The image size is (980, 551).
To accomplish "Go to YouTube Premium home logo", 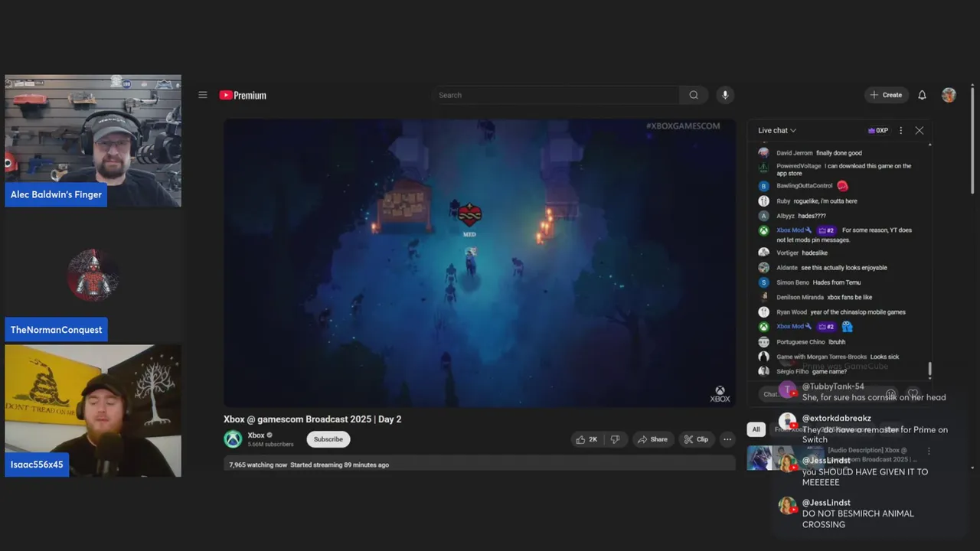I will 243,95.
